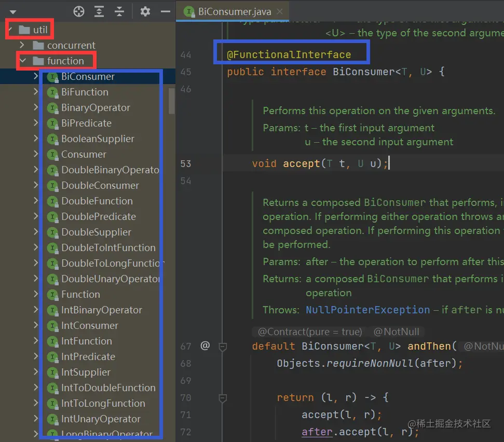Click the DoublePredicate interface icon
The image size is (504, 442).
pos(52,217)
